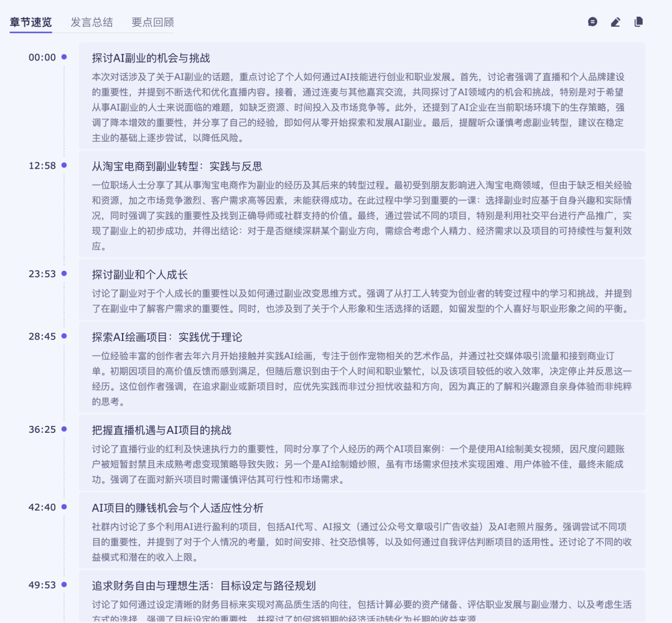Click summary paragraph starting 讨论了副业对于个人成长
This screenshot has width=672, height=623.
[362, 301]
